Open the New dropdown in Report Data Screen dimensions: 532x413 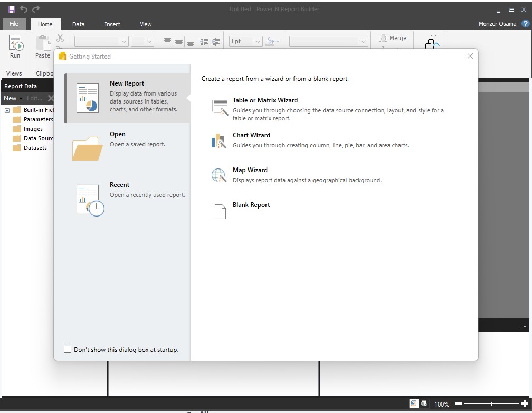13,98
